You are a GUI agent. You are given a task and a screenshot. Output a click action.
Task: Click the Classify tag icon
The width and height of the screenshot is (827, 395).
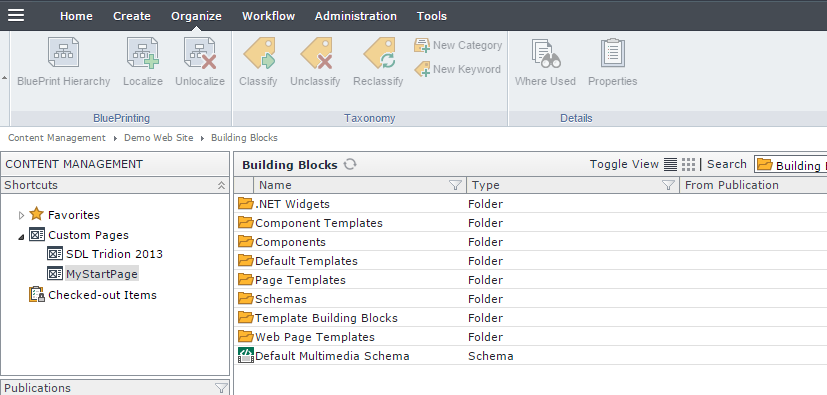coord(258,52)
